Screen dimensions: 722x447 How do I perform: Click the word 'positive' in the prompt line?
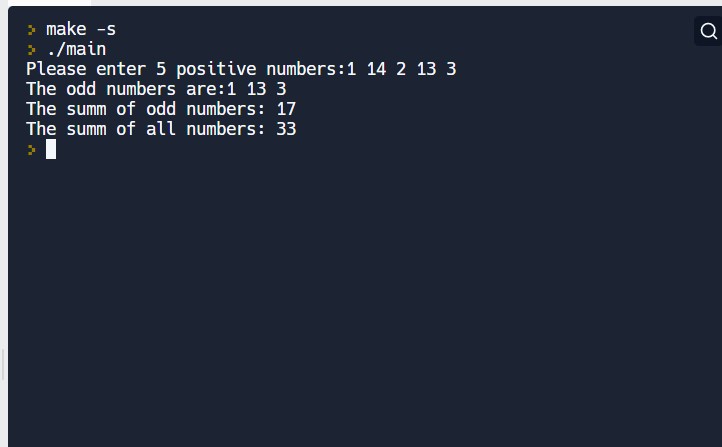point(216,69)
